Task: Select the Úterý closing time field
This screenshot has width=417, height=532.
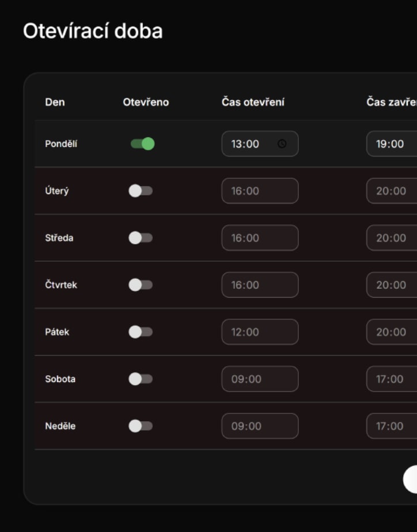Action: coord(393,191)
